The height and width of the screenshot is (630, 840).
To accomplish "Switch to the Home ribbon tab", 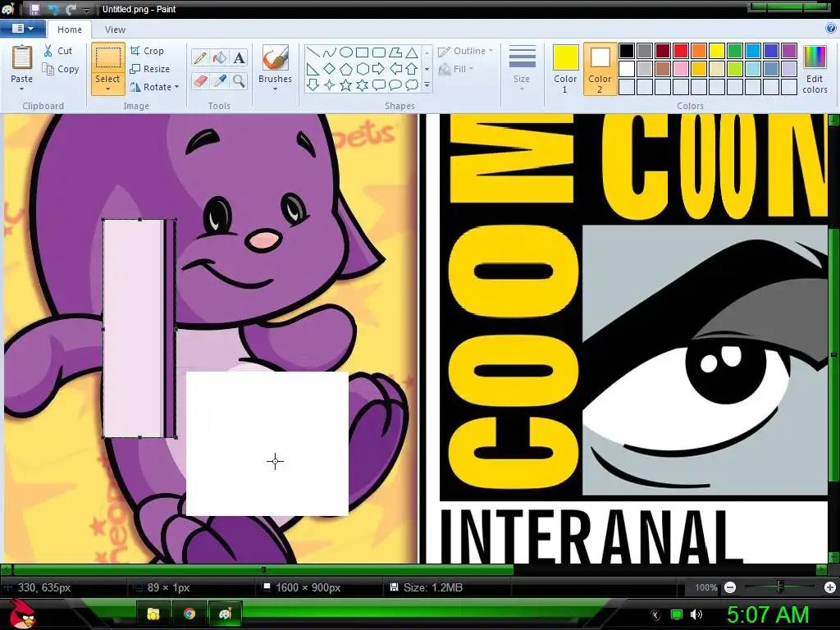I will 70,30.
